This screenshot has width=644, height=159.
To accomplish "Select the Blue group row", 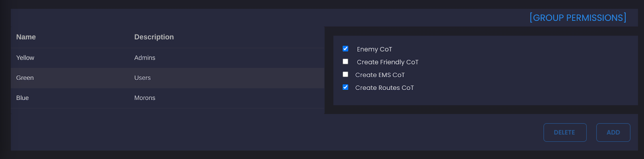I will tap(167, 98).
